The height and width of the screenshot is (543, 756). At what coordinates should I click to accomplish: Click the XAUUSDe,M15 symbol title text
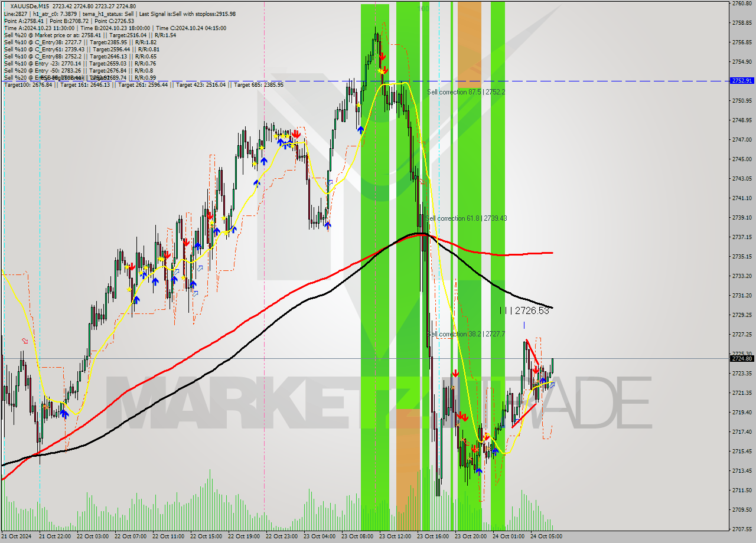pos(30,6)
